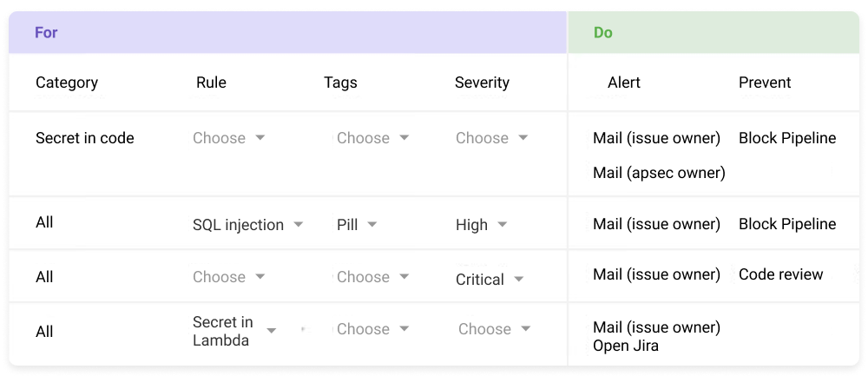Open the Critical severity dropdown
The height and width of the screenshot is (376, 868).
point(490,280)
